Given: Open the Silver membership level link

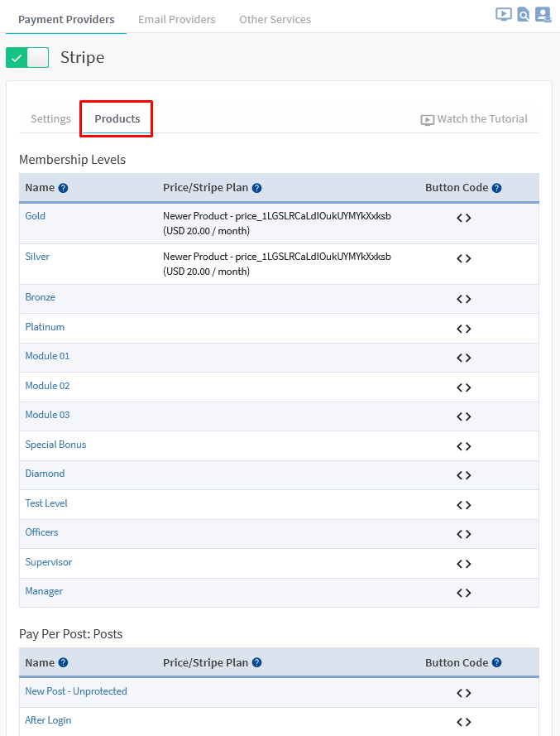Looking at the screenshot, I should [x=37, y=257].
